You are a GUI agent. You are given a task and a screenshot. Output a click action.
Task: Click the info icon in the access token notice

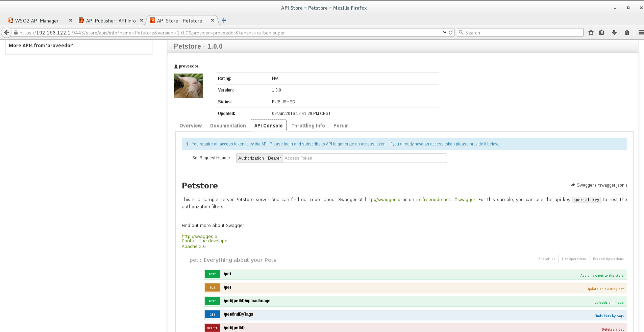(x=187, y=144)
